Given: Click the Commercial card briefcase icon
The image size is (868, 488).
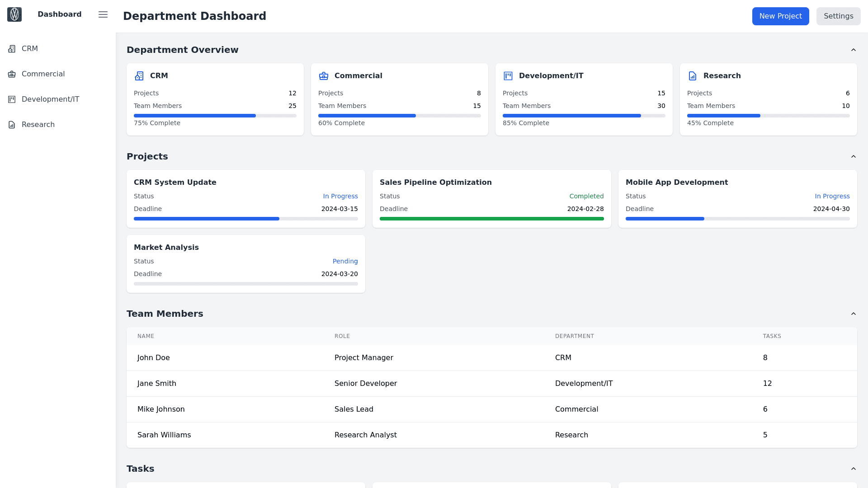Looking at the screenshot, I should (324, 76).
